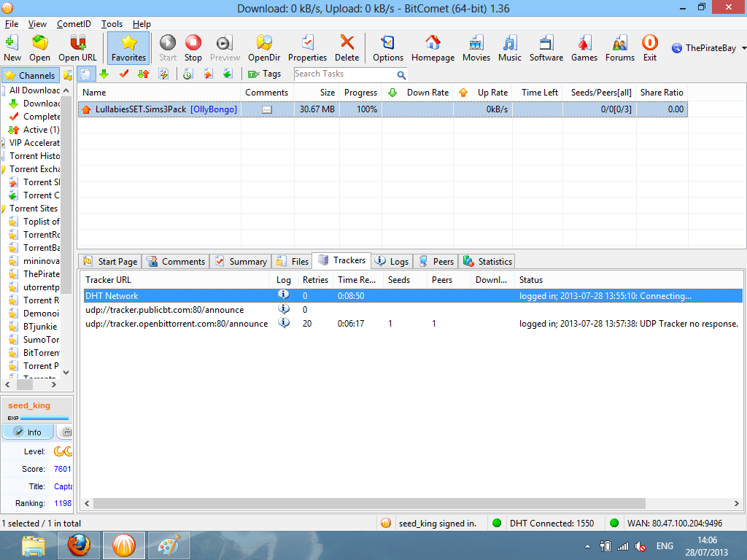
Task: Select the Channels tab in the sidebar
Action: tap(31, 75)
